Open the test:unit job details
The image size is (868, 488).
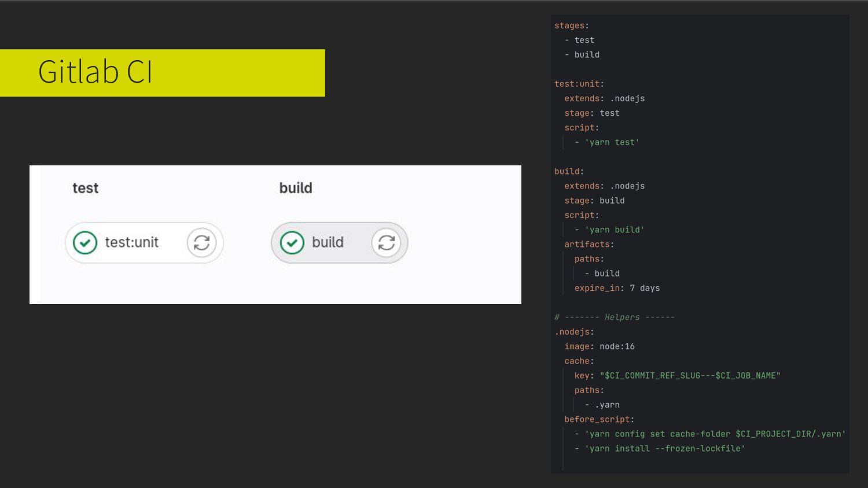(131, 242)
